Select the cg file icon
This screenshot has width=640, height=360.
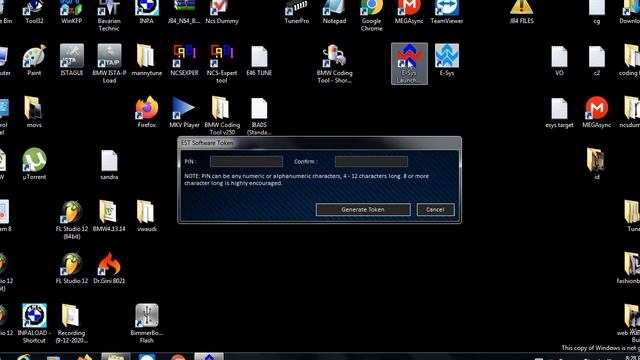point(597,12)
